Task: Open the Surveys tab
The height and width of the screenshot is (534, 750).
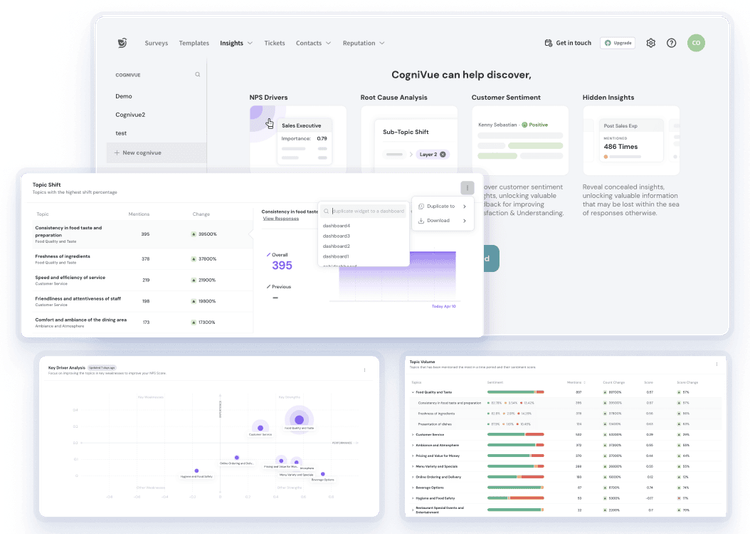Action: pos(156,43)
